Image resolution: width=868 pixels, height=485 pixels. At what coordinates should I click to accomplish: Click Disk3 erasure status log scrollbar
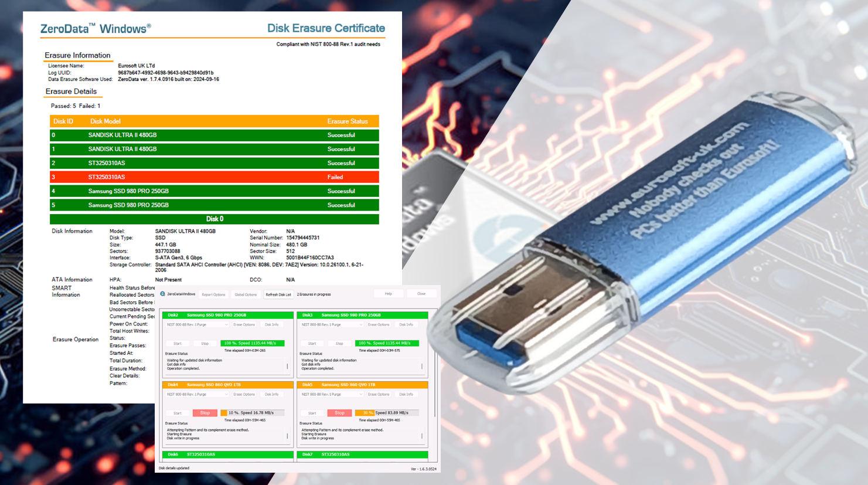[422, 366]
